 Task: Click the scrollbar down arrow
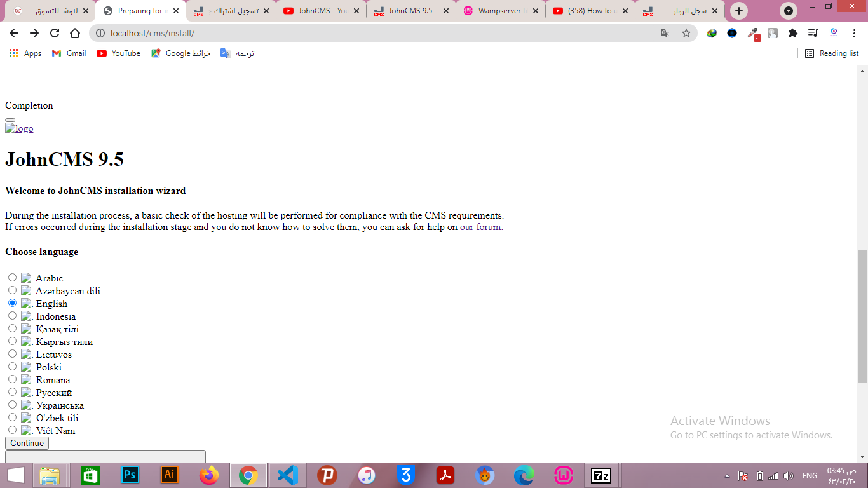click(862, 456)
